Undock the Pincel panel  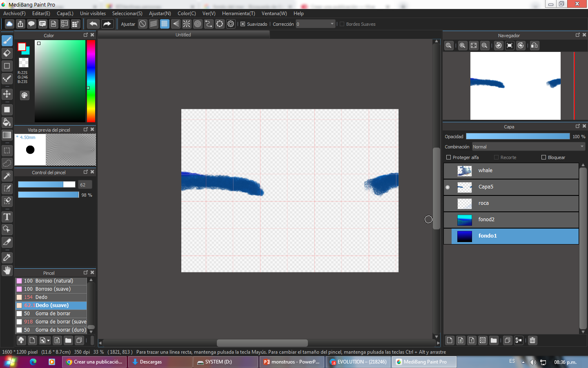click(x=86, y=273)
